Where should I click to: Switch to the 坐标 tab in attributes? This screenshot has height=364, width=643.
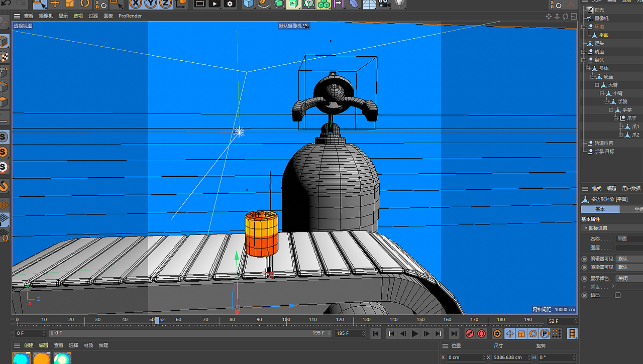(x=637, y=209)
